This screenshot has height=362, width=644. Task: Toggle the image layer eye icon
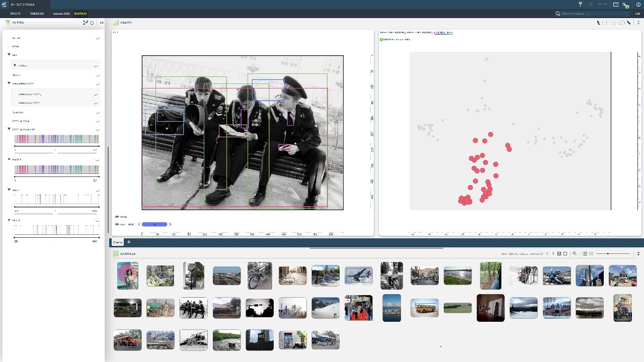117,217
